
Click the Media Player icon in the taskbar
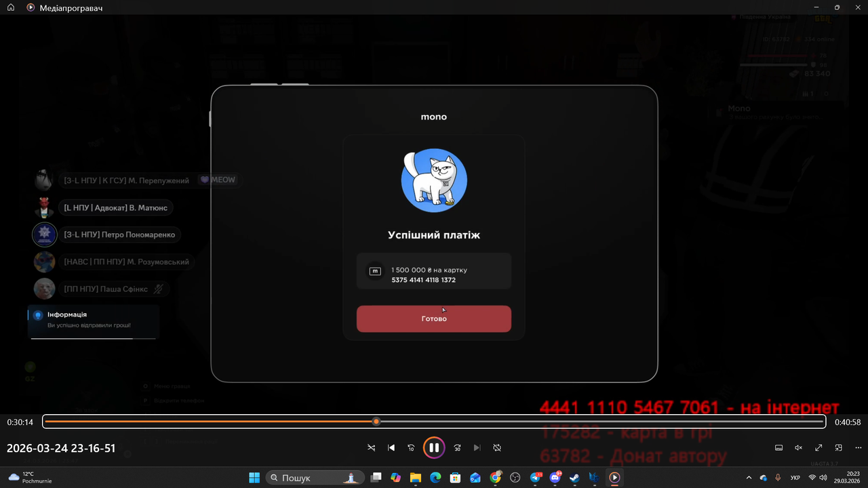click(614, 478)
